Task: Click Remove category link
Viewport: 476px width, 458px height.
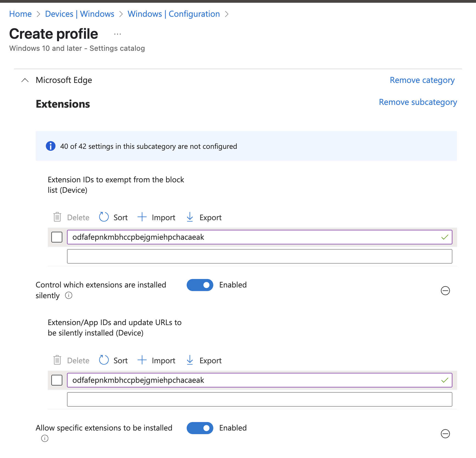Action: coord(422,80)
